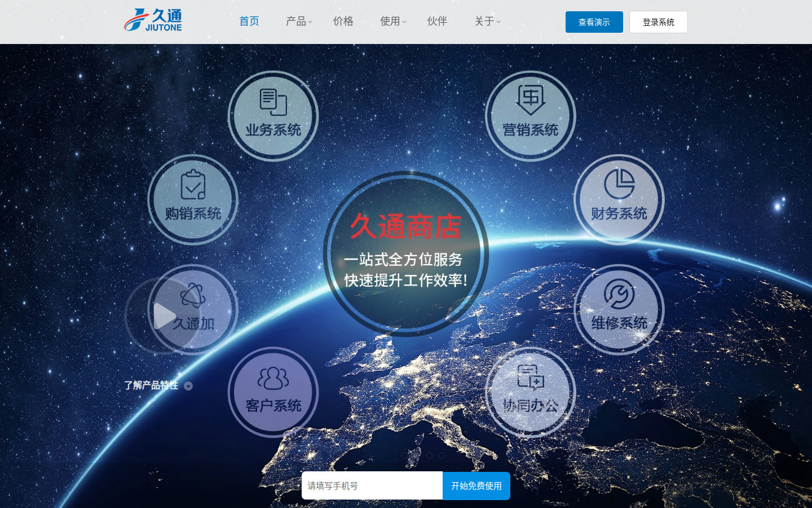Select the 财务系统 pie chart icon
The height and width of the screenshot is (508, 812).
[x=619, y=199]
